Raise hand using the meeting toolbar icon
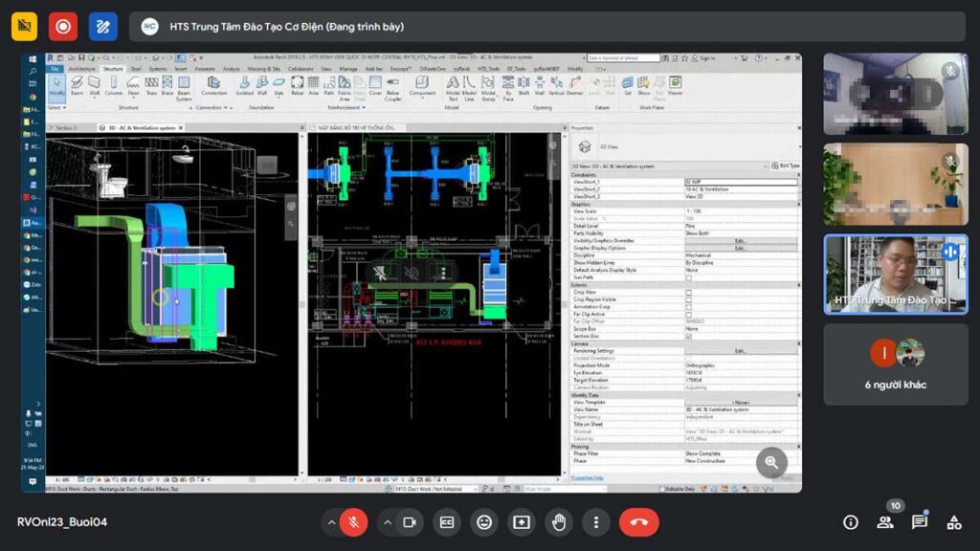The image size is (980, 551). [x=558, y=522]
